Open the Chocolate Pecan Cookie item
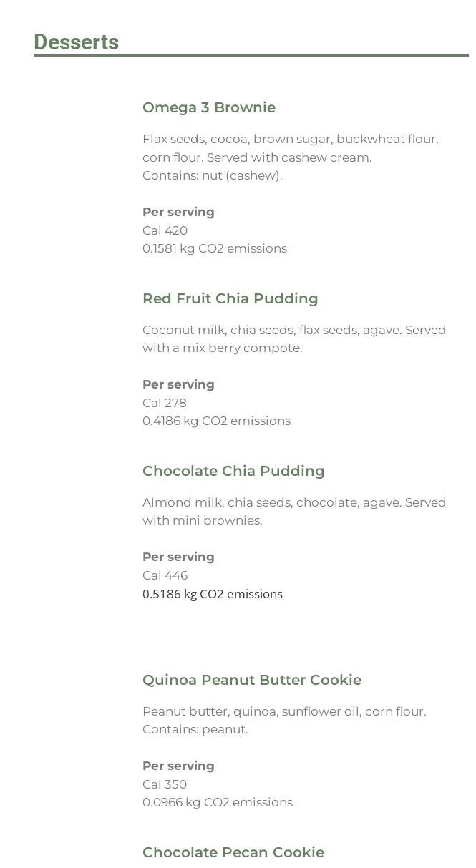The image size is (476, 868). tap(233, 852)
